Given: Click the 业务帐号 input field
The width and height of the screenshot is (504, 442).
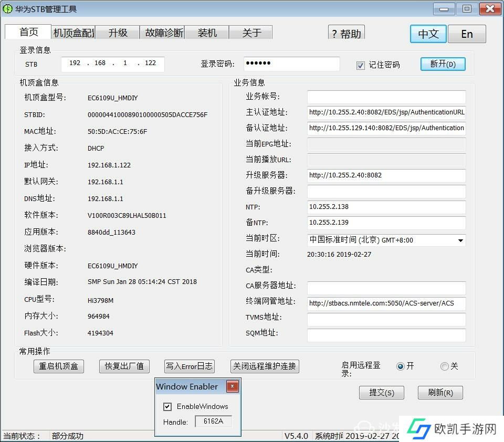Looking at the screenshot, I should point(386,97).
